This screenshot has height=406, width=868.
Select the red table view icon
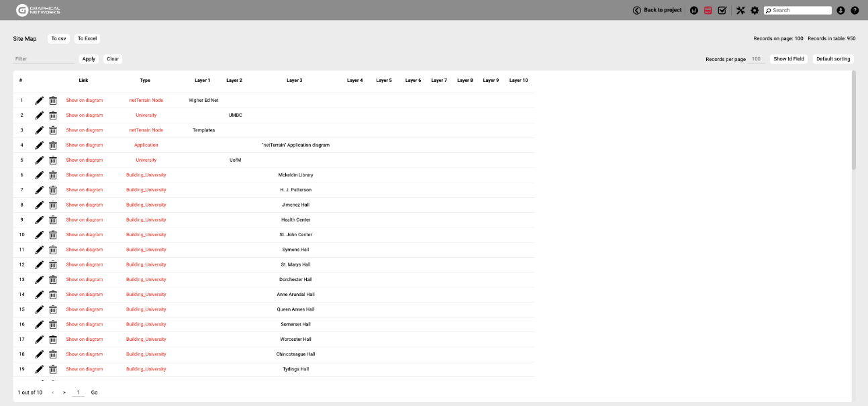pyautogui.click(x=708, y=10)
